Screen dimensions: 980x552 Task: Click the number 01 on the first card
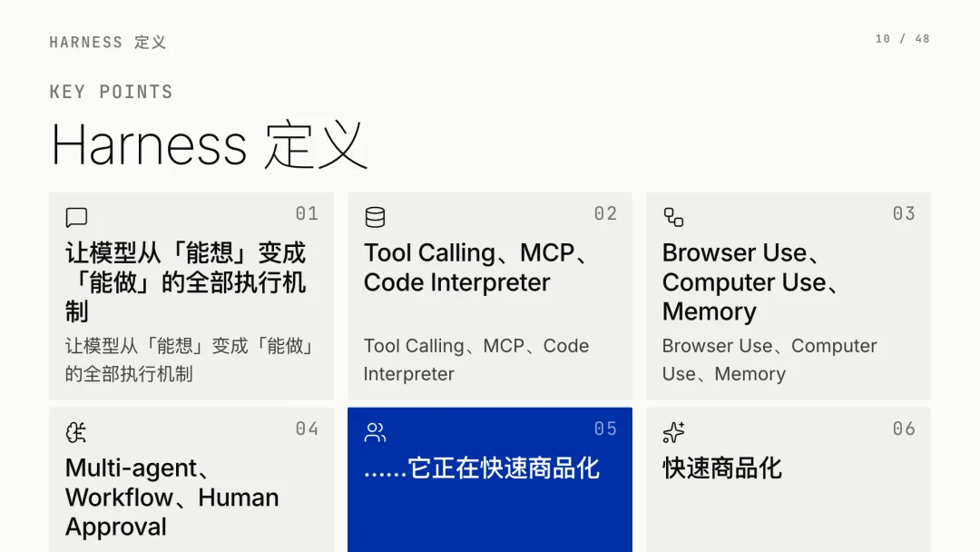(x=307, y=213)
